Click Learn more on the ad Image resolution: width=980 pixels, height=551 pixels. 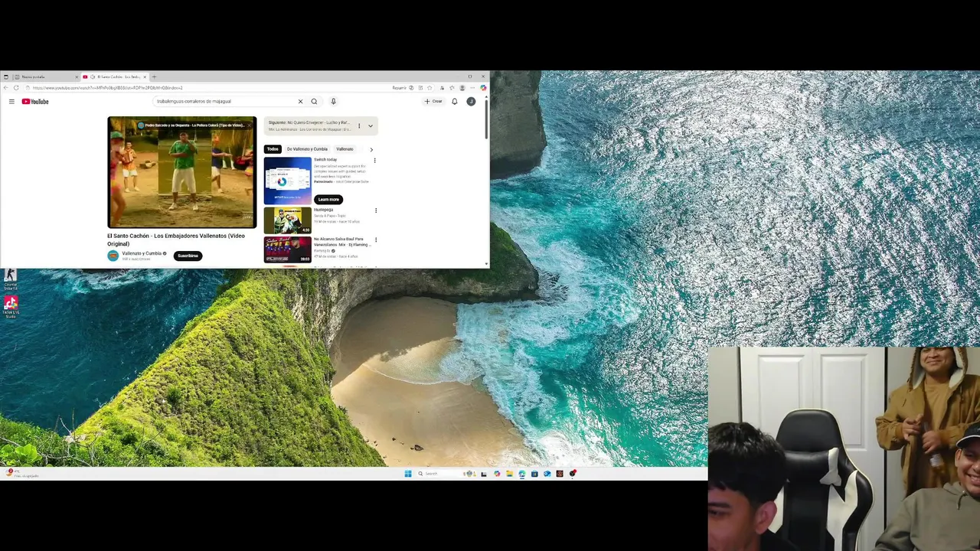point(328,199)
